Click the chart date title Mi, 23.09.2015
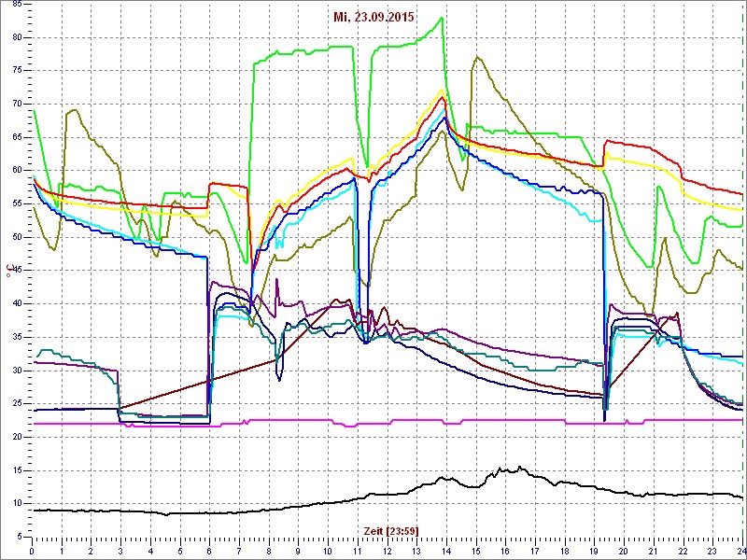Image resolution: width=747 pixels, height=560 pixels. 373,17
